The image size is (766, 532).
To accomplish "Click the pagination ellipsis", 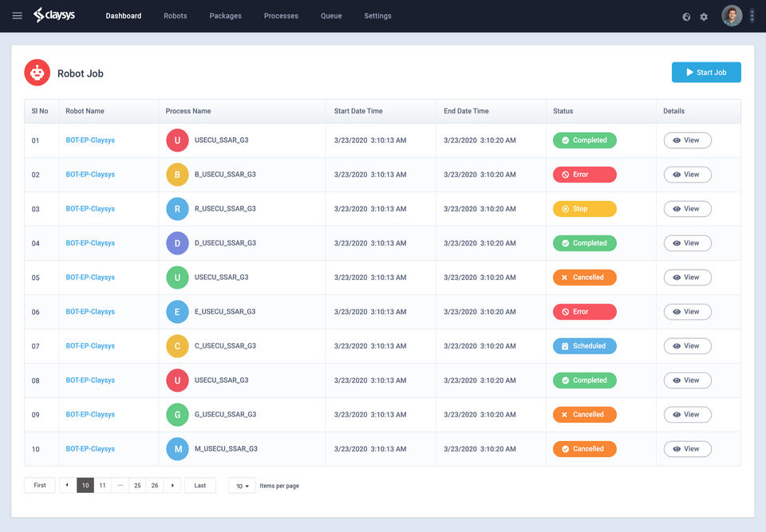I will coord(120,485).
